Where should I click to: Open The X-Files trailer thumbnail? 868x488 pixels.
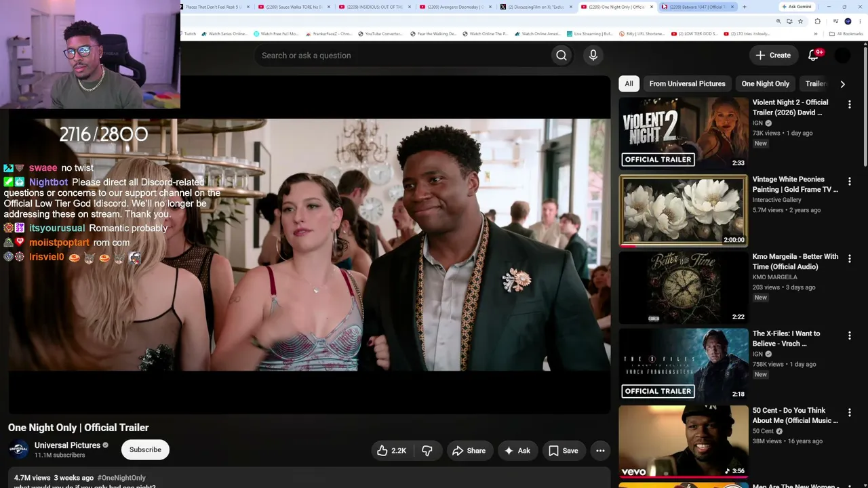tap(684, 365)
